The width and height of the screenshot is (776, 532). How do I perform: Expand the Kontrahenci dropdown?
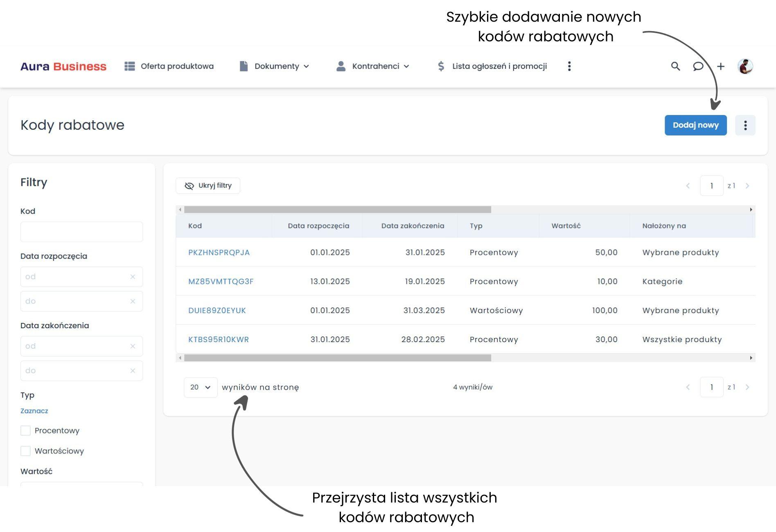[406, 66]
